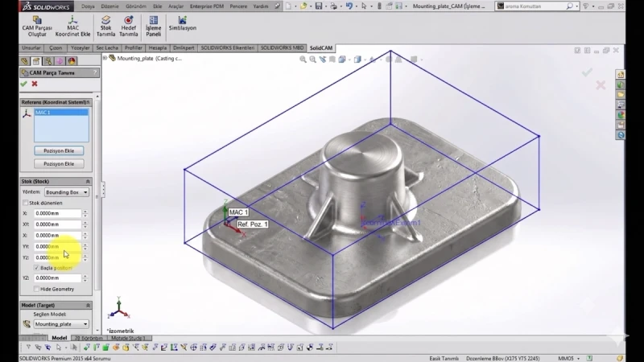644x362 pixels.
Task: Click the search magnifier in command search box
Action: (x=569, y=6)
